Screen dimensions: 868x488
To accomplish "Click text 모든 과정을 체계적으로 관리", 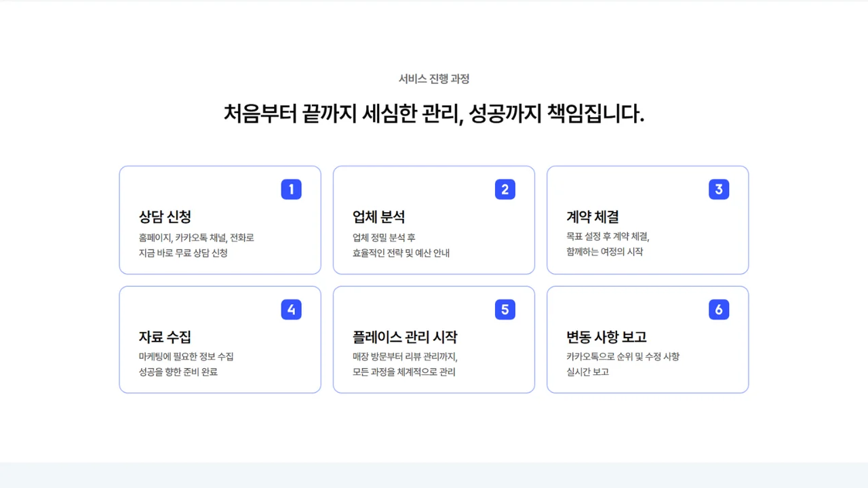I will click(403, 371).
